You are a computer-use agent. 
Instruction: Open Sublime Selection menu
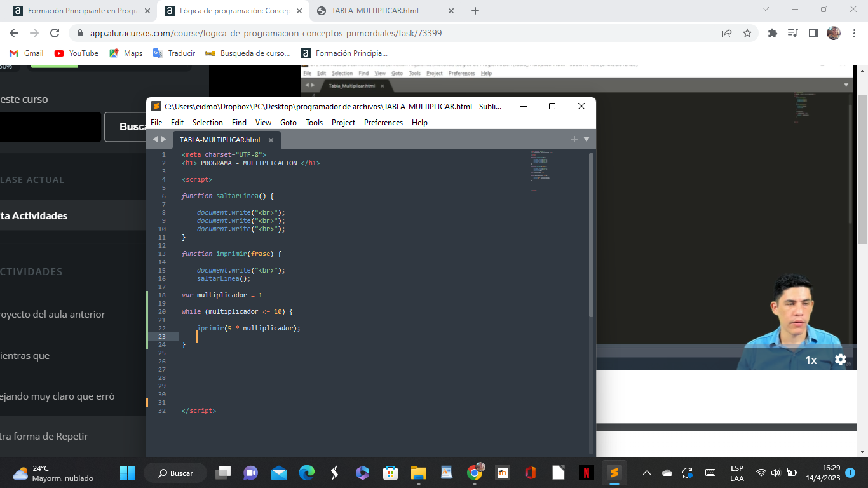(208, 123)
